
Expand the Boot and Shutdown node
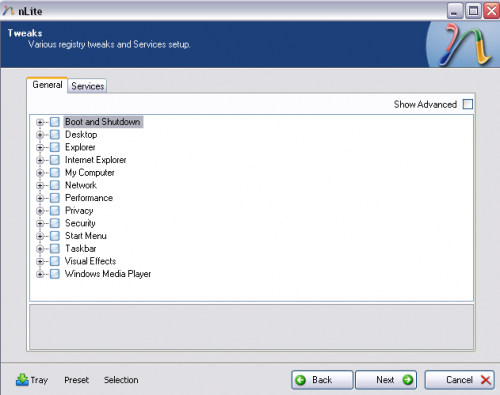[x=40, y=122]
